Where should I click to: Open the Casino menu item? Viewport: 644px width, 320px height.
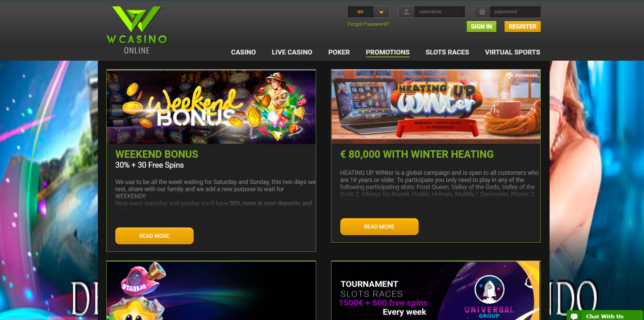coord(243,52)
